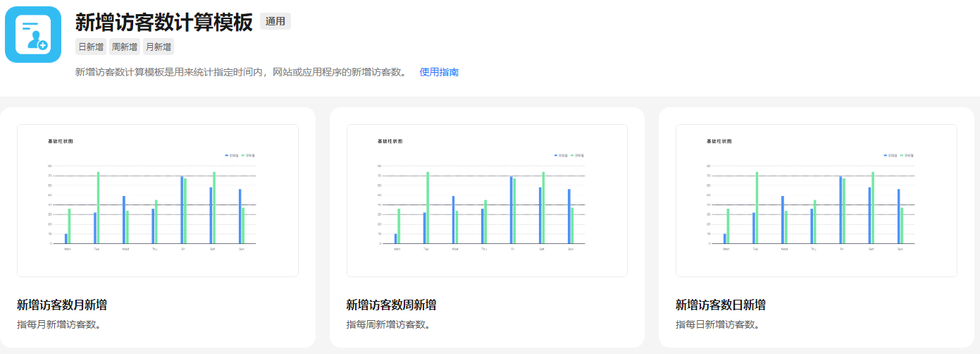Click the 新增访客数月新增 card title

pos(62,305)
